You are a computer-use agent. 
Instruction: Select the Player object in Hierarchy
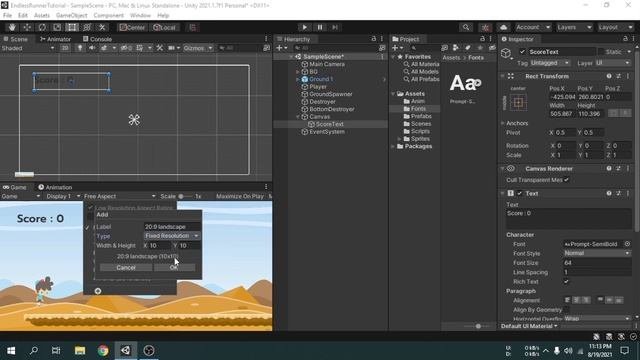[318, 87]
